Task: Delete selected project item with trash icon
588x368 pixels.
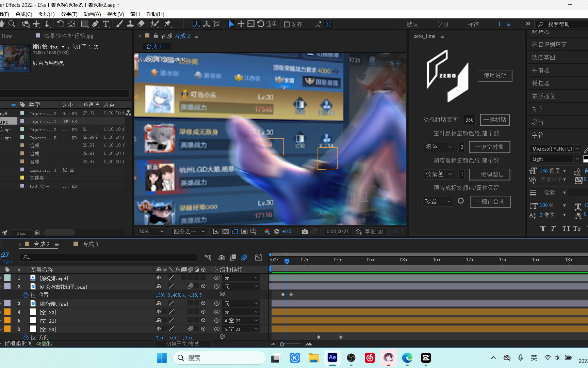Action: (37, 233)
